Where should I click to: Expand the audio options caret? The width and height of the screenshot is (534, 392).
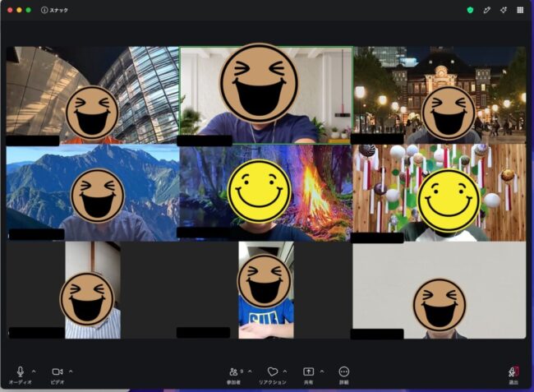tap(34, 371)
